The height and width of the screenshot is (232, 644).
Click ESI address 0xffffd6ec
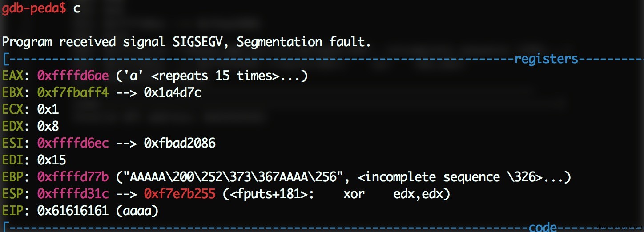point(73,144)
